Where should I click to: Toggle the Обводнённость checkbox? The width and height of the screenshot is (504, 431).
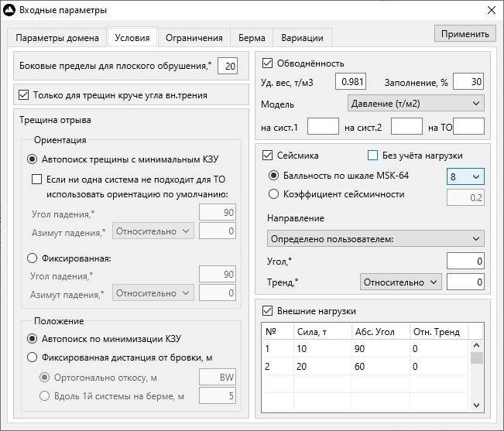[267, 63]
